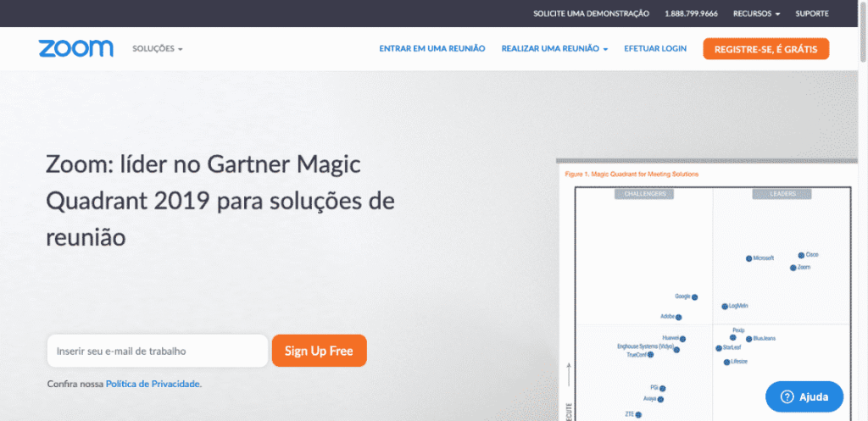Open Efetuar Login link
The width and height of the screenshot is (868, 421).
pyautogui.click(x=655, y=48)
